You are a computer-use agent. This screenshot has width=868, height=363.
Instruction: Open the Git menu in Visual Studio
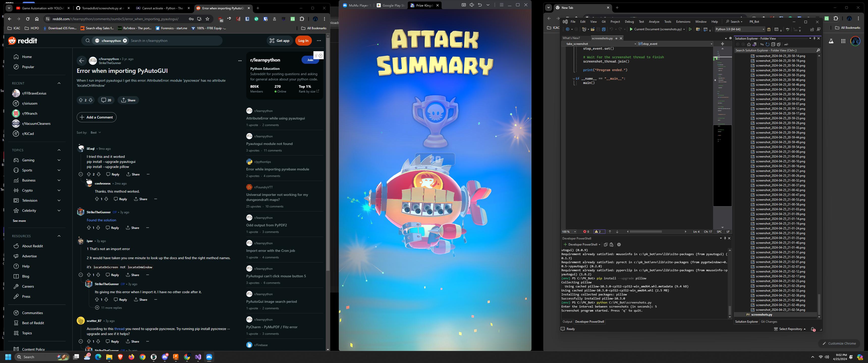tap(604, 21)
